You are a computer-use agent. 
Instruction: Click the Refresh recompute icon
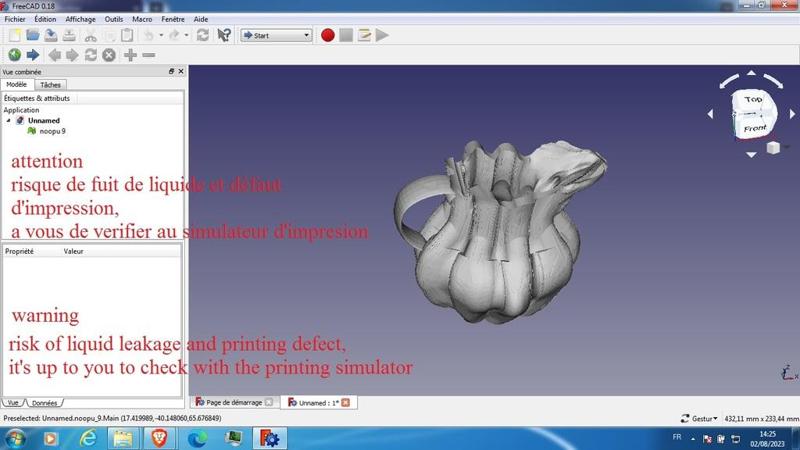point(203,35)
